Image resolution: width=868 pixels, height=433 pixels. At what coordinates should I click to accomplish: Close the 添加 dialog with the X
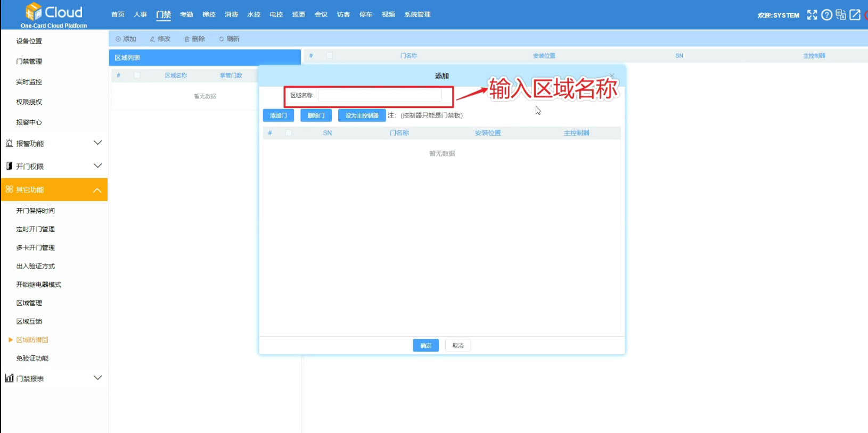point(612,76)
